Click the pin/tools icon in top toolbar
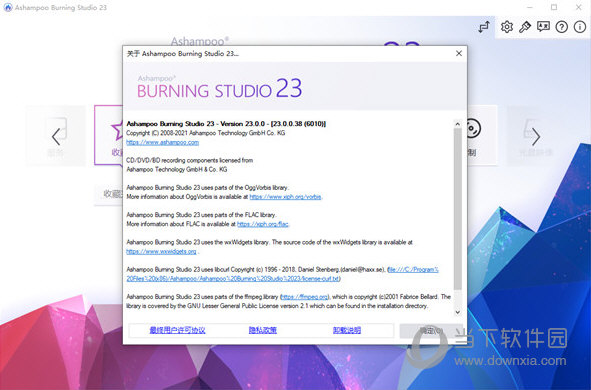Viewport: 591px width, 390px height. (525, 27)
